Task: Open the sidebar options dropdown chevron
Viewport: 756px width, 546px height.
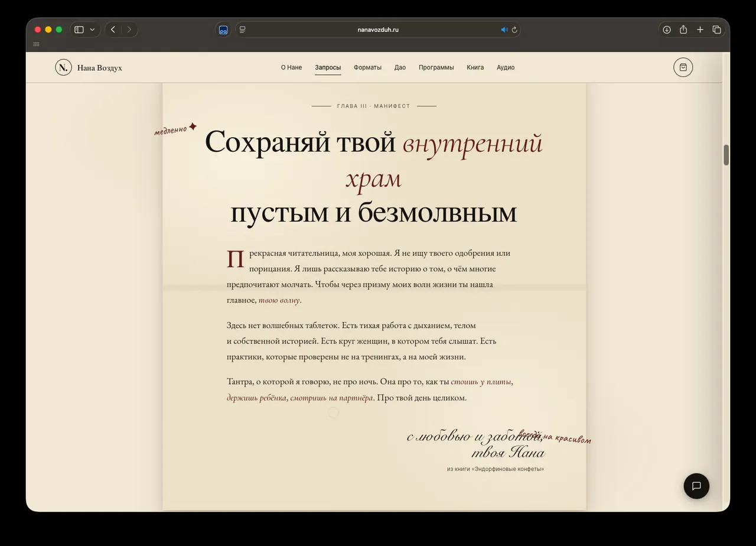Action: pyautogui.click(x=92, y=30)
